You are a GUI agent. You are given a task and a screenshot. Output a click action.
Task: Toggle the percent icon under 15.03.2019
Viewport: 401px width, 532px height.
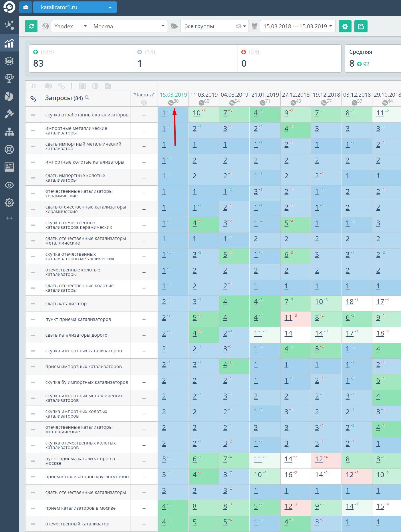(171, 103)
